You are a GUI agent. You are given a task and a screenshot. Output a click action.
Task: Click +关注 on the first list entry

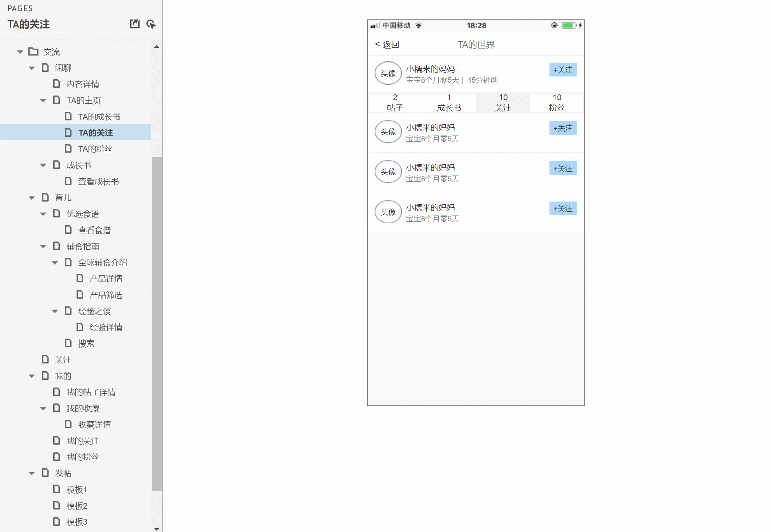563,128
